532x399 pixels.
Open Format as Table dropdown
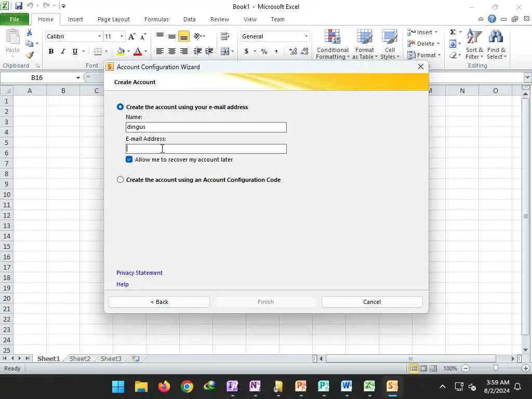click(x=365, y=44)
